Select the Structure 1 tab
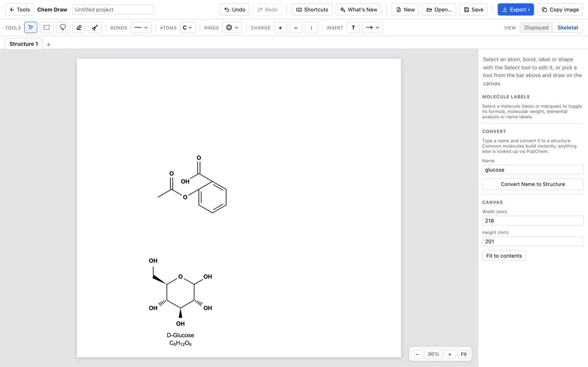The height and width of the screenshot is (367, 588). pos(24,44)
